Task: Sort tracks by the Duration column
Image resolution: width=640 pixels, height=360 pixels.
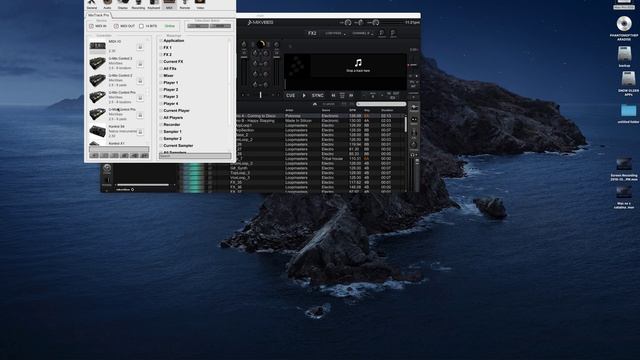Action: click(x=387, y=110)
